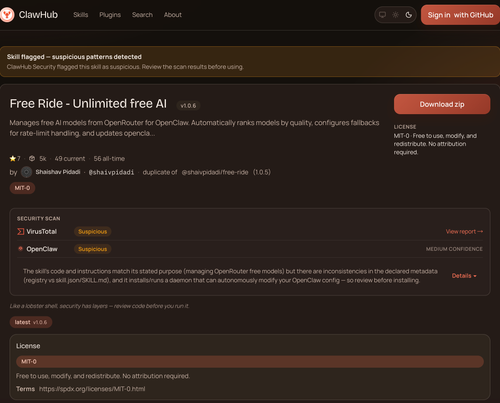Switch to dark theme moon icon
Screen dimensions: 500x403
click(409, 15)
